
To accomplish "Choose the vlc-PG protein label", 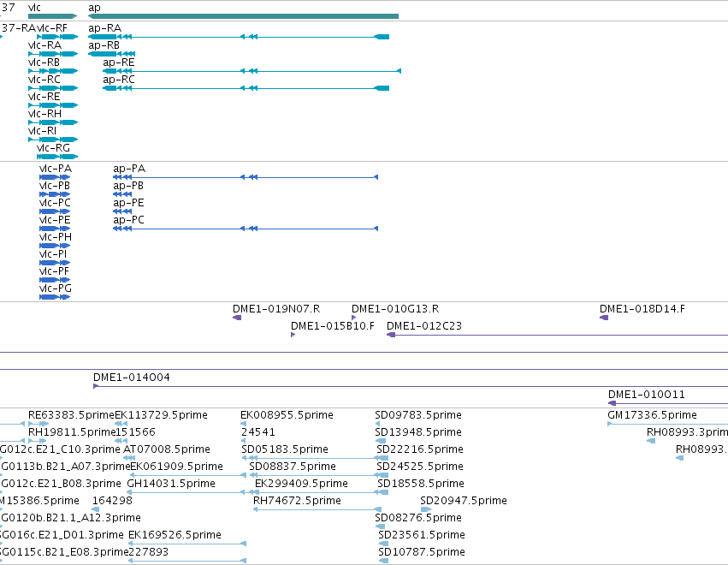I will click(56, 288).
